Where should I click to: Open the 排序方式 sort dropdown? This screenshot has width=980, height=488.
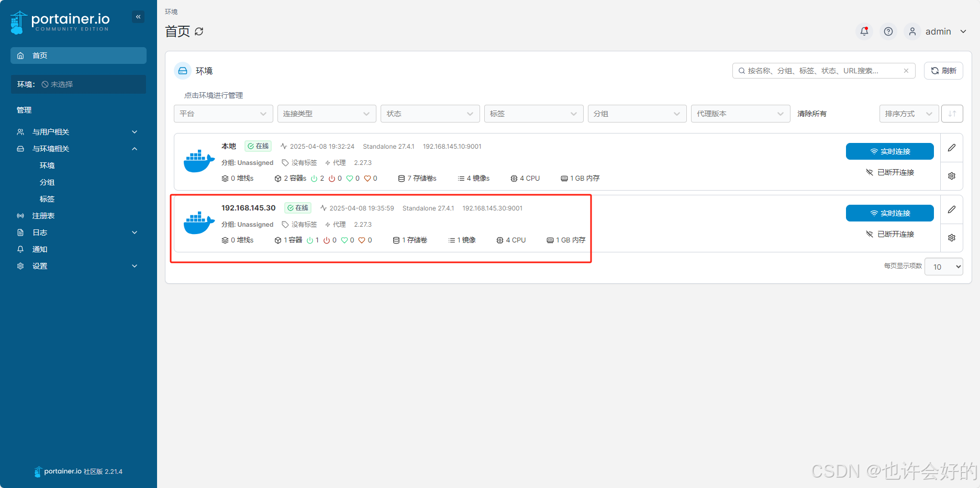pos(909,114)
